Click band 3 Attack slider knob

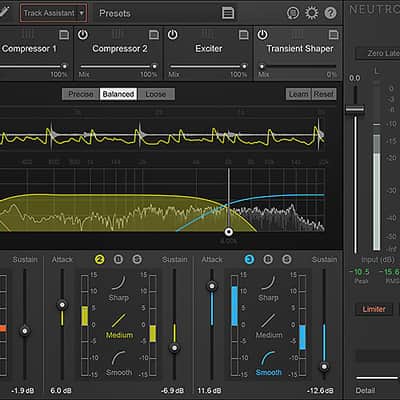pyautogui.click(x=212, y=286)
